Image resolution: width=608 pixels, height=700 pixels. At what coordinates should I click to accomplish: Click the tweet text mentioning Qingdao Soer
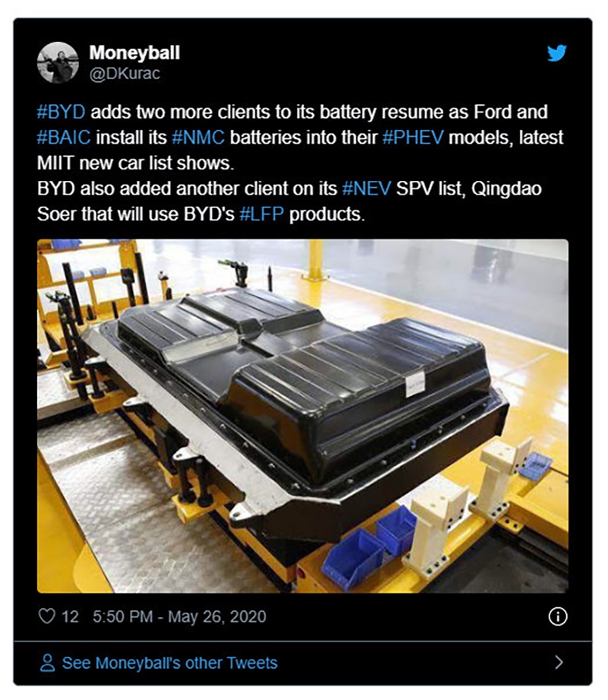click(290, 201)
